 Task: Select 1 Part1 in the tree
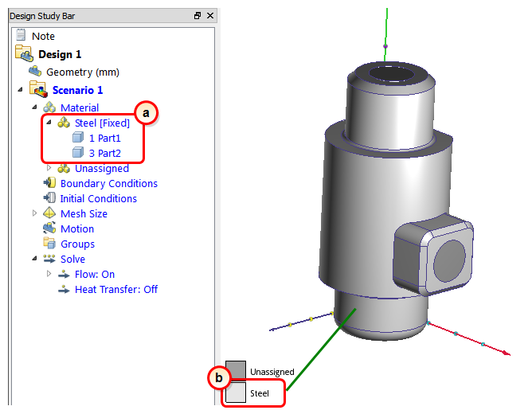tap(105, 138)
